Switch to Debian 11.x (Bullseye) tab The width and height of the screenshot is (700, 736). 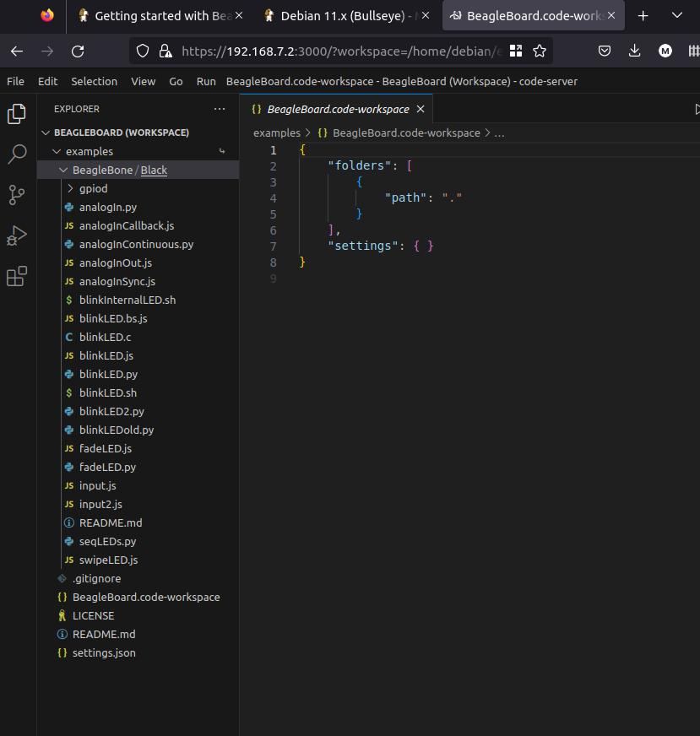coord(346,16)
